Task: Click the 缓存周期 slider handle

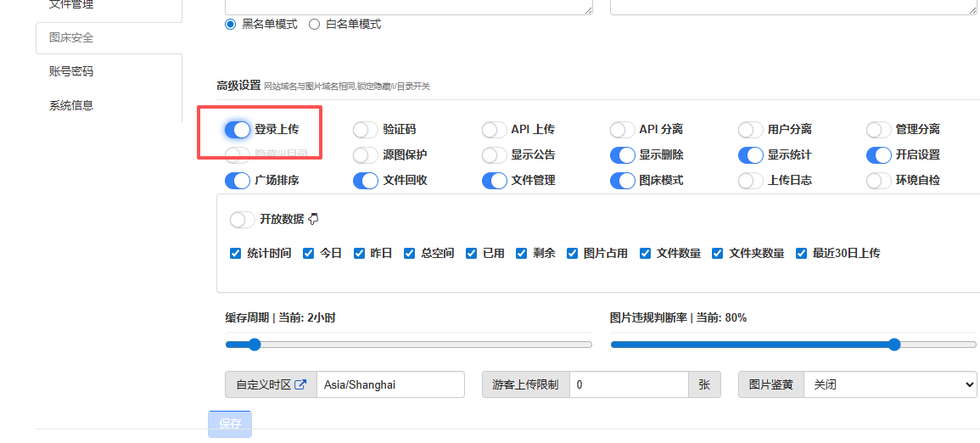Action: 254,345
